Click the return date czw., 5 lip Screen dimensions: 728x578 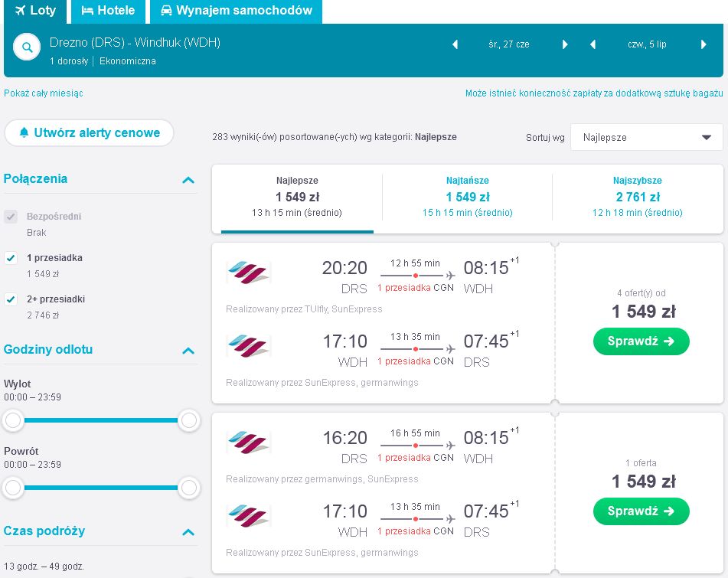click(647, 44)
